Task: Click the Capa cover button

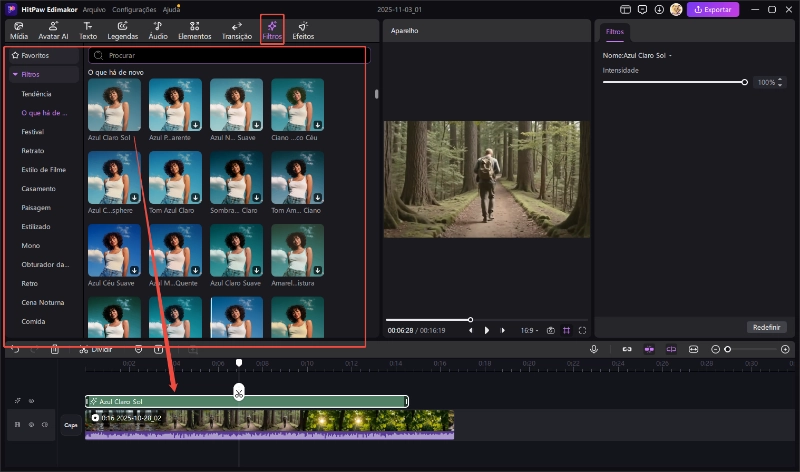Action: (70, 425)
